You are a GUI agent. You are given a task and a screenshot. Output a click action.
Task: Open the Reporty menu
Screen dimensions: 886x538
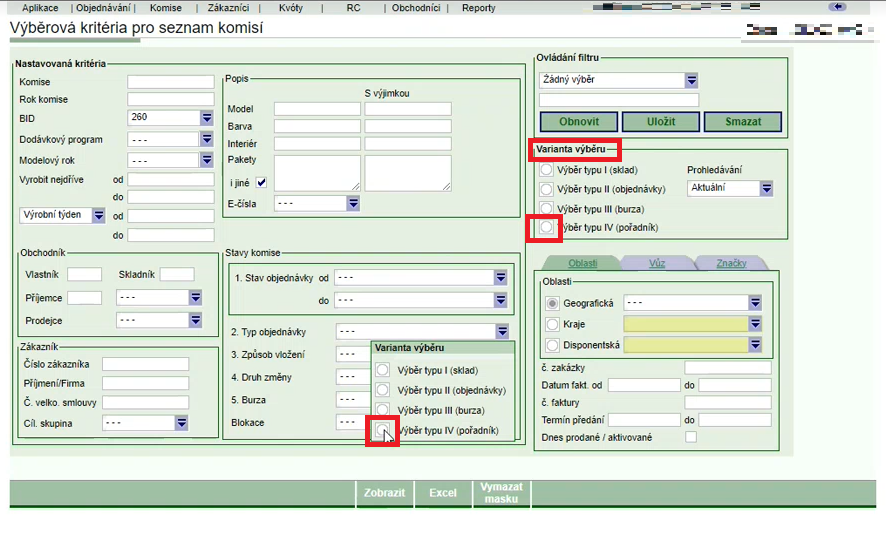478,7
